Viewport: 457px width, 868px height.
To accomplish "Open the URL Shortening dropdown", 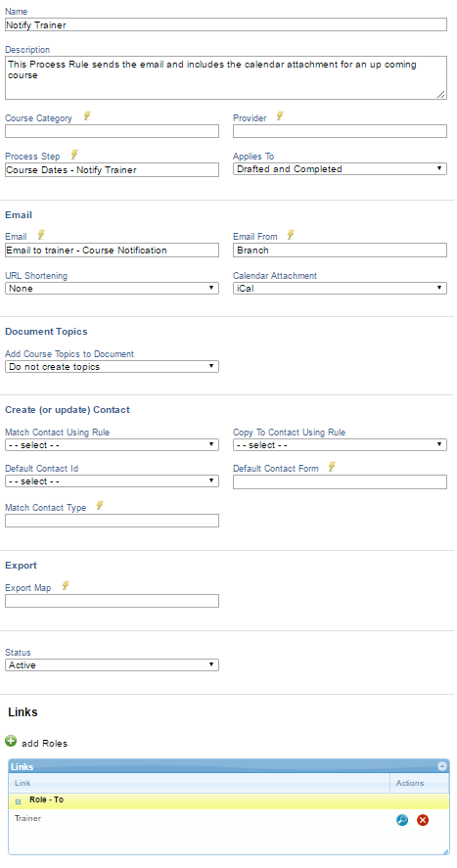I will pyautogui.click(x=112, y=289).
